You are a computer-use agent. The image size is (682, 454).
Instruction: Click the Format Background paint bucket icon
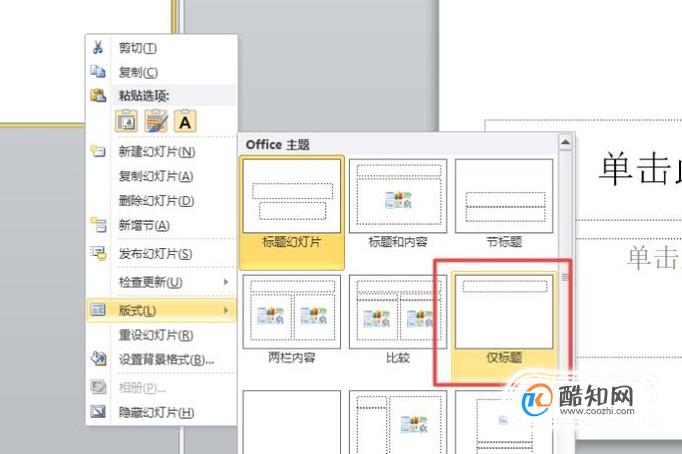click(98, 359)
